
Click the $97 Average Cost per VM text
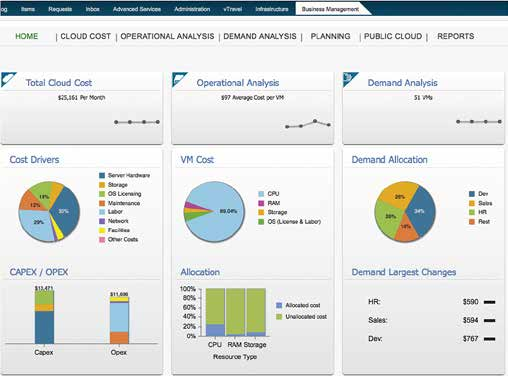tap(252, 98)
